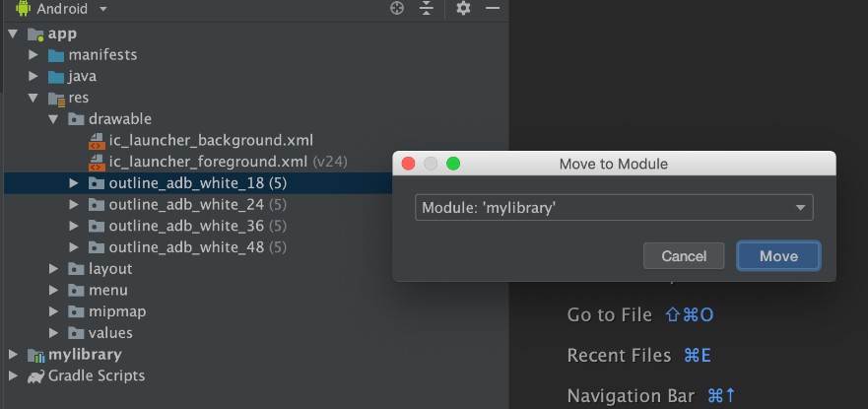Collapse the res folder
The height and width of the screenshot is (409, 868).
click(x=33, y=98)
